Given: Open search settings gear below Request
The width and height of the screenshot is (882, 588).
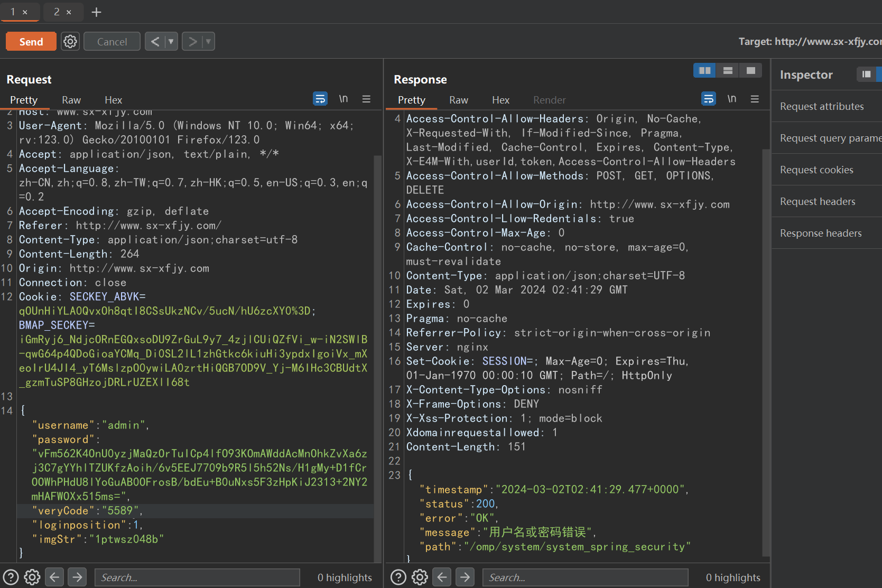Looking at the screenshot, I should pos(32,577).
